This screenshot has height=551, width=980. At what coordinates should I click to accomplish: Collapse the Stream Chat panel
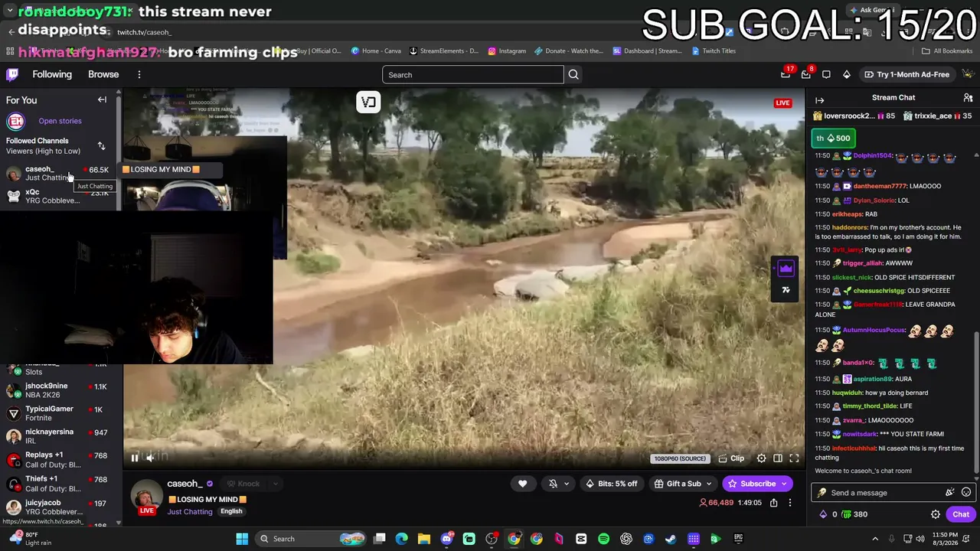tap(819, 100)
